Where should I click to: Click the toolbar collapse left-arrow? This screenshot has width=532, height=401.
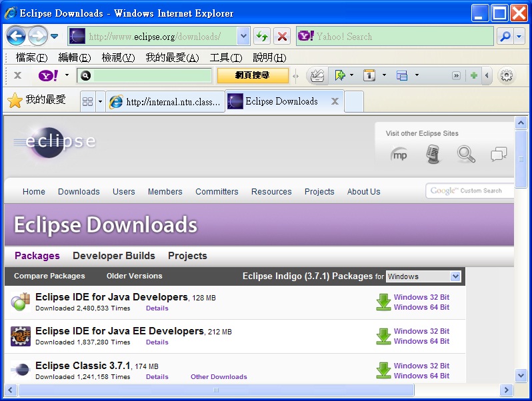(487, 75)
